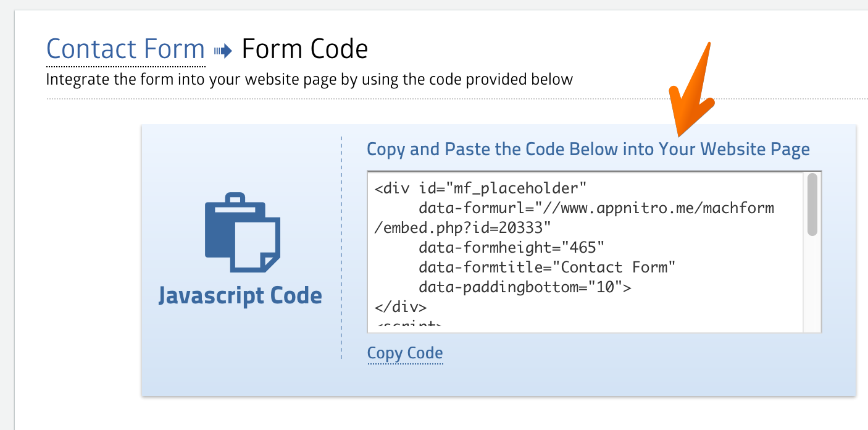Screen dimensions: 868x430
Task: Click the data-formtitle="Contact Form" line
Action: coord(547,268)
